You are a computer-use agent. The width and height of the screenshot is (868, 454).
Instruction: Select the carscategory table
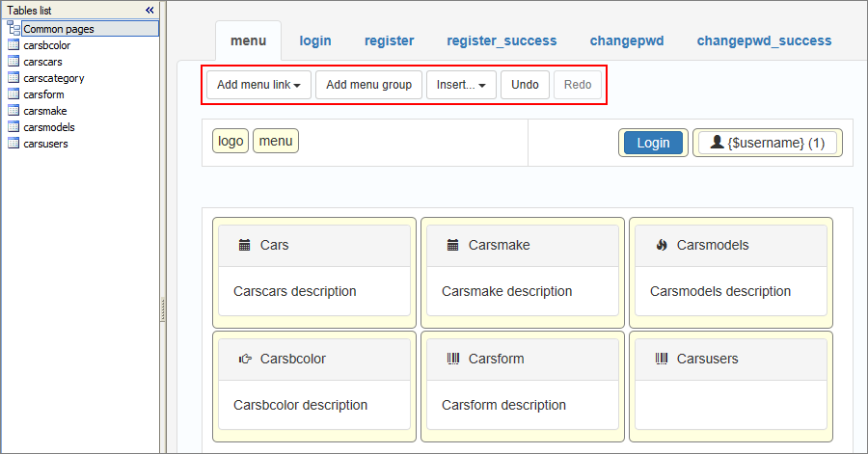(x=54, y=78)
